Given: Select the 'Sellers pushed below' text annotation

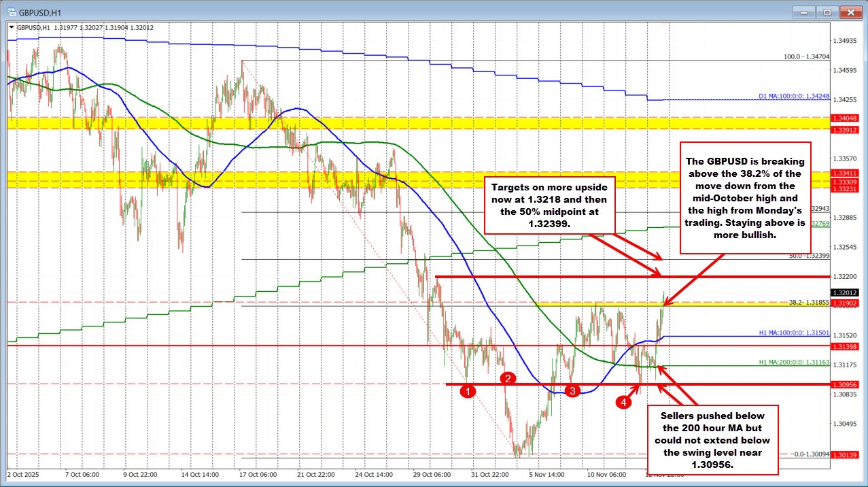Looking at the screenshot, I should pos(713,434).
